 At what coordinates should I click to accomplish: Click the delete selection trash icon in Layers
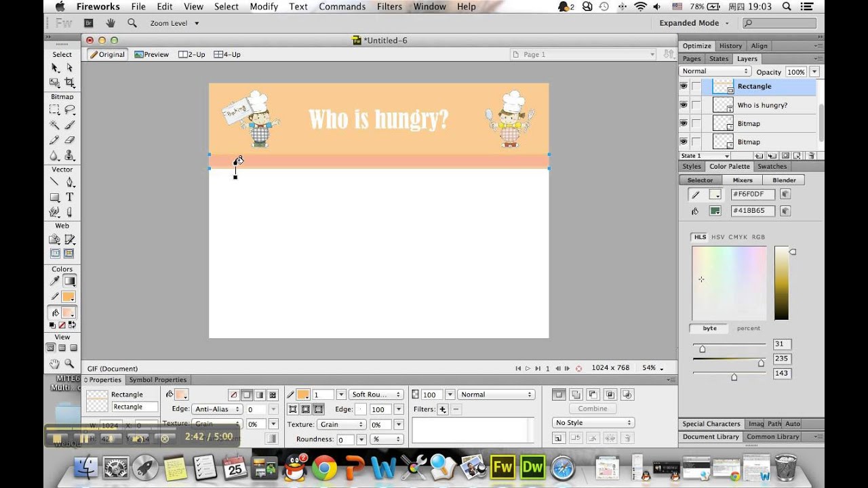812,156
